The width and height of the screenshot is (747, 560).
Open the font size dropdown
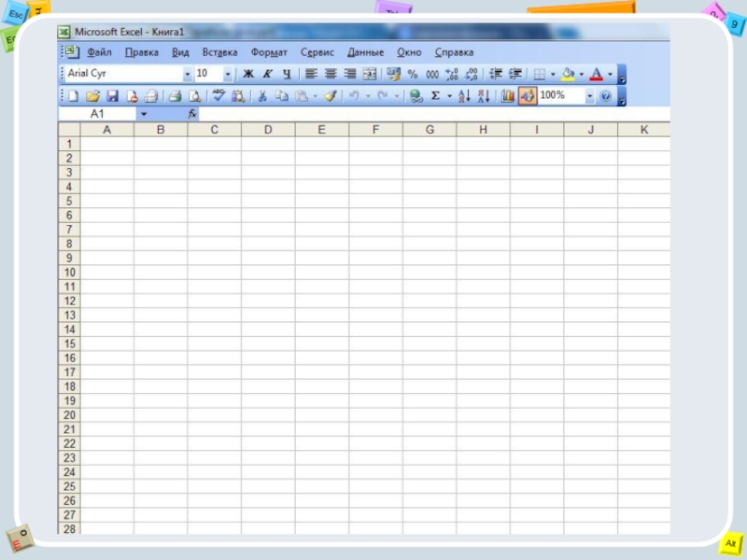tap(227, 74)
